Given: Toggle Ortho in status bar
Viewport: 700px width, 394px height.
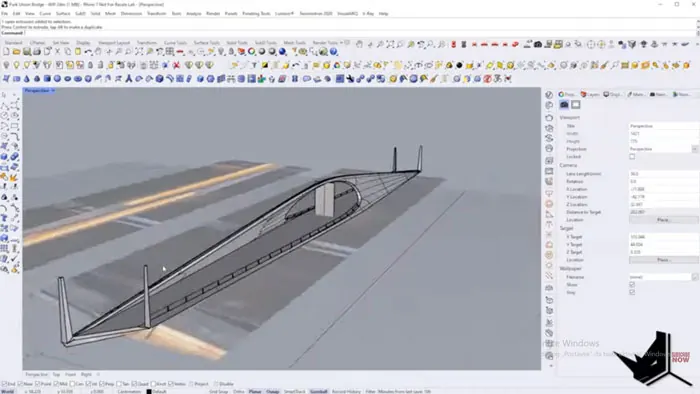Looking at the screenshot, I should tap(239, 391).
